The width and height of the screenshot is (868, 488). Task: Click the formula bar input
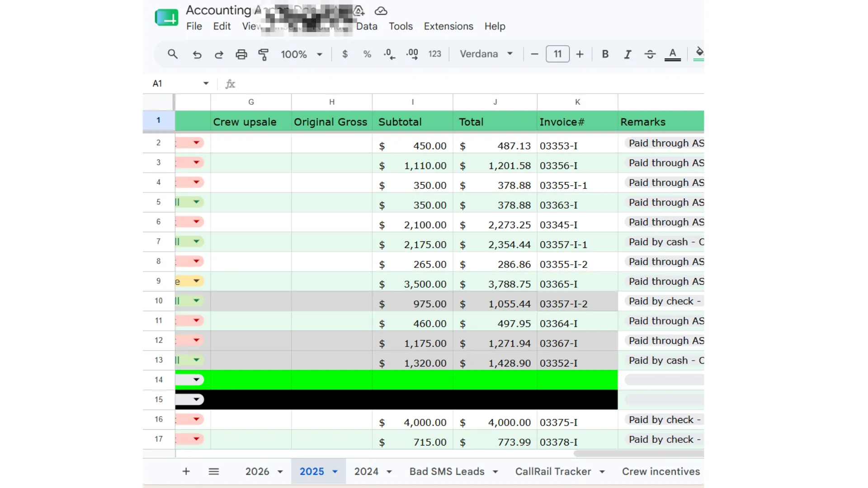[x=470, y=84]
